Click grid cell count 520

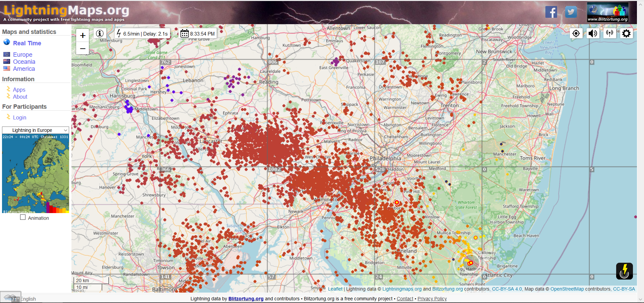pyautogui.click(x=380, y=169)
